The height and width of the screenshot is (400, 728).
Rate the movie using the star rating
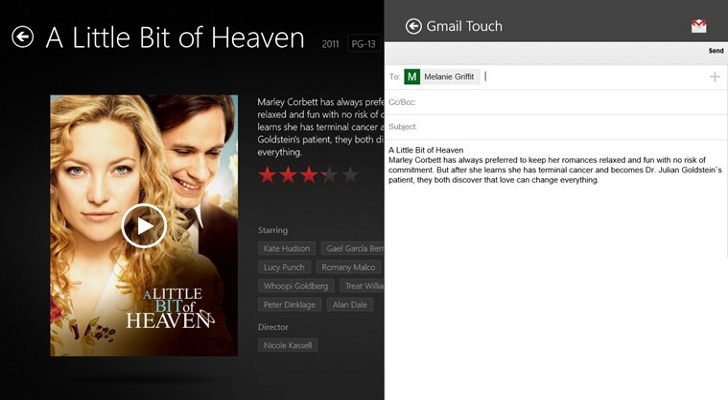[x=308, y=176]
